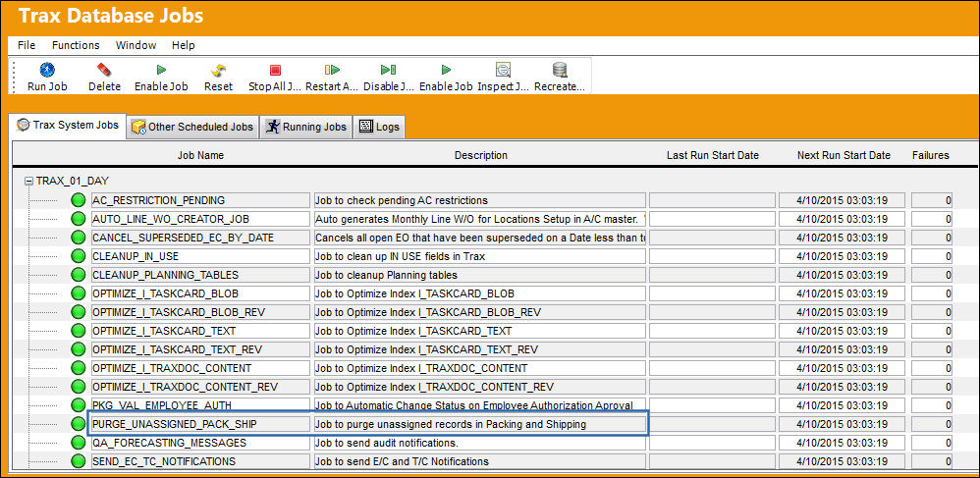
Task: Click description 'Job to Optimize Index I_TASKCARD_TEXT_REV'
Action: 479,349
